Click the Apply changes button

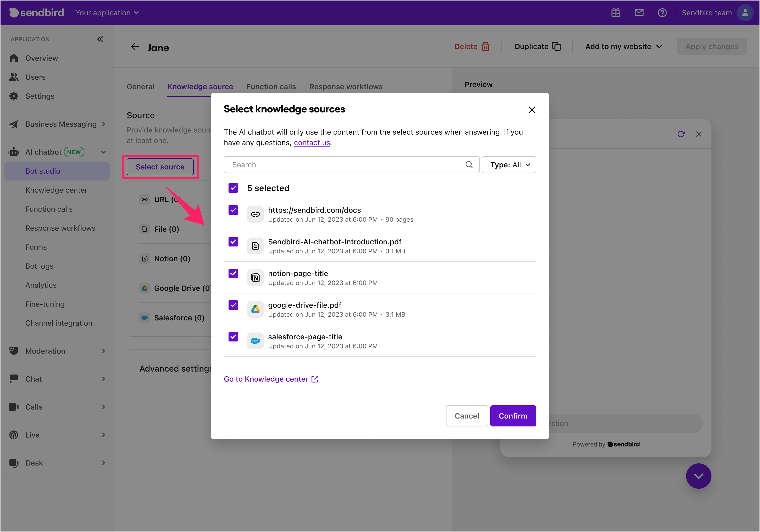tap(712, 47)
